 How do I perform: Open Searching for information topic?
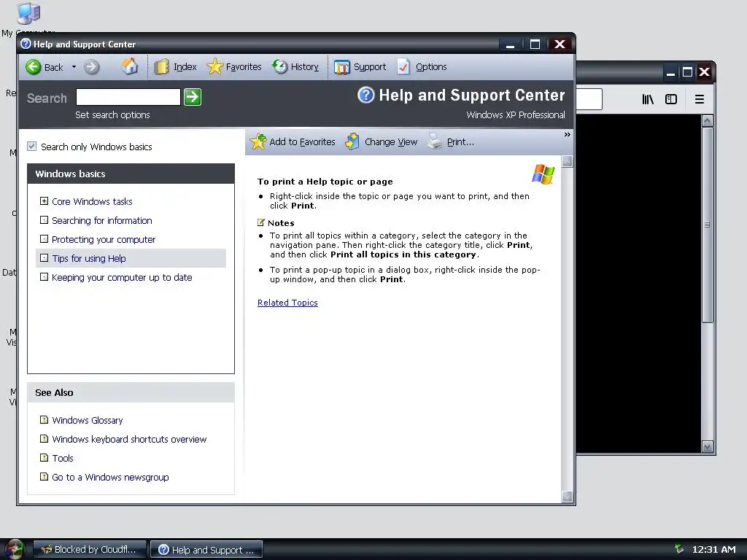[102, 220]
